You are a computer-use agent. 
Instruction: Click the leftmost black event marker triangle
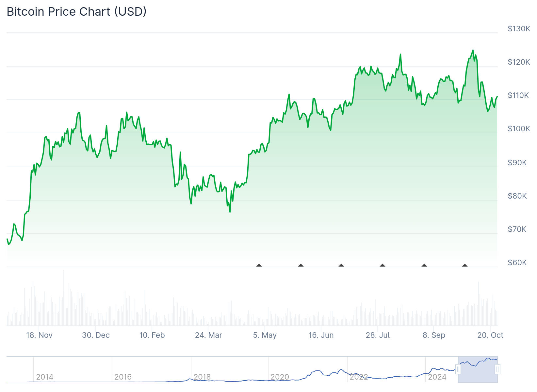tap(259, 265)
